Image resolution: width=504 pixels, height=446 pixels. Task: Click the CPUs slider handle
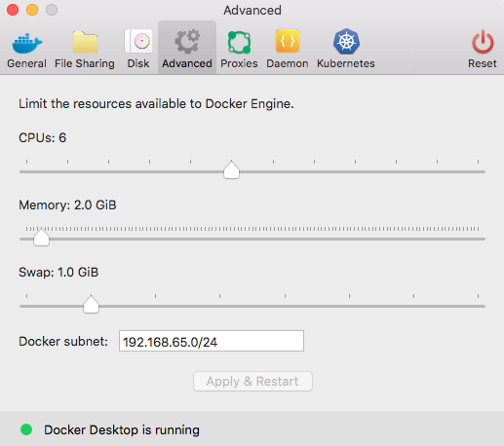[231, 169]
